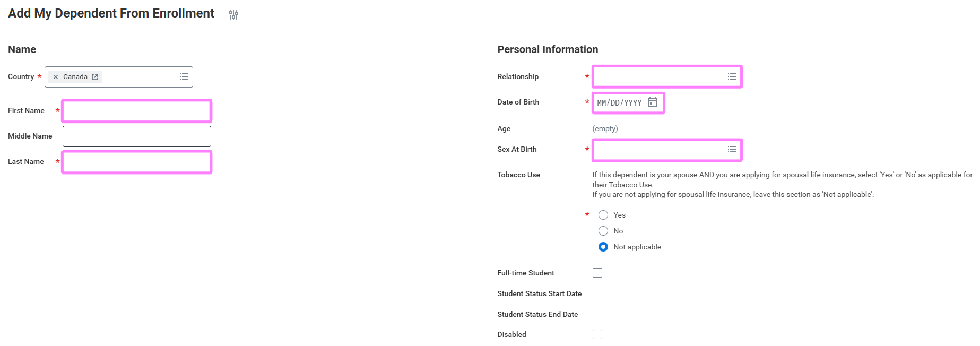The width and height of the screenshot is (980, 346).
Task: Open Sex At Birth list icon
Action: point(732,150)
